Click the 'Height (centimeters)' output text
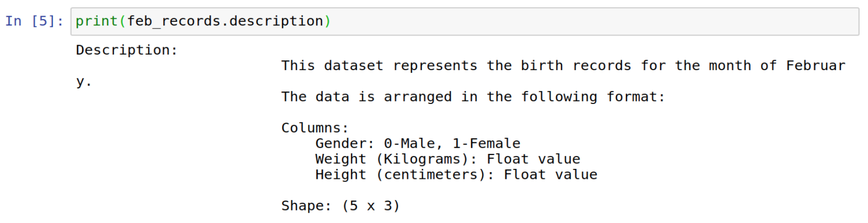This screenshot has width=868, height=223. (x=405, y=175)
